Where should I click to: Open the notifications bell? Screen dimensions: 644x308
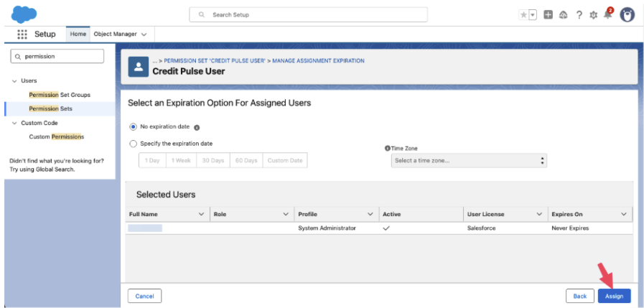(x=607, y=15)
